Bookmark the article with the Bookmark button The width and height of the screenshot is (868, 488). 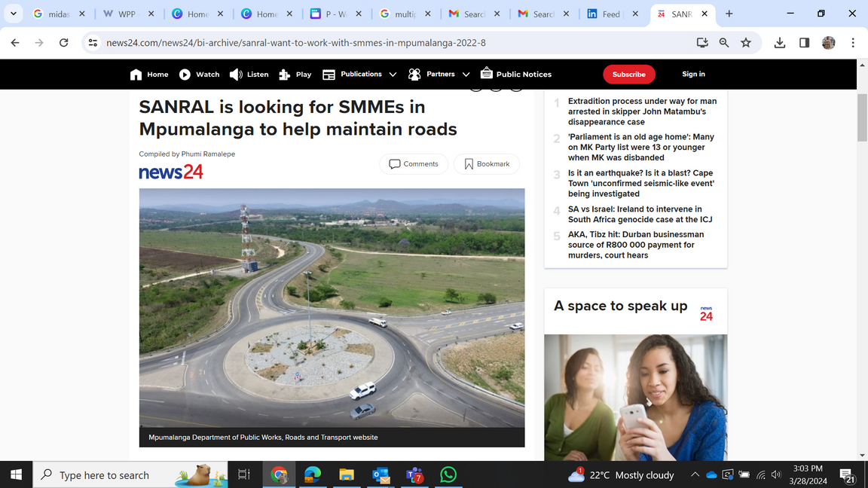point(487,163)
